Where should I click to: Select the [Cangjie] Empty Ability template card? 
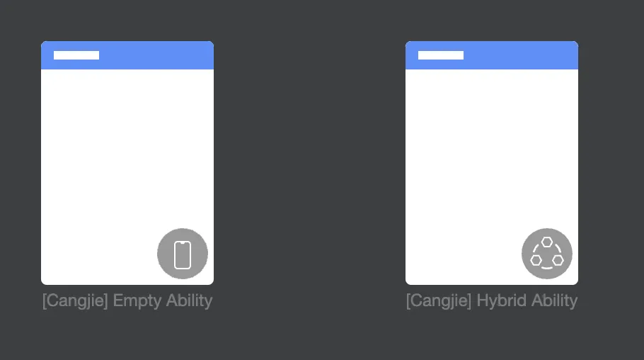[127, 163]
